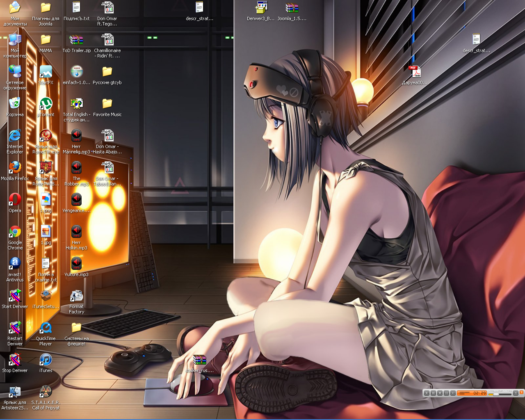Select the Google Chrome icon
Viewport: 525px width, 420px height.
[x=15, y=232]
